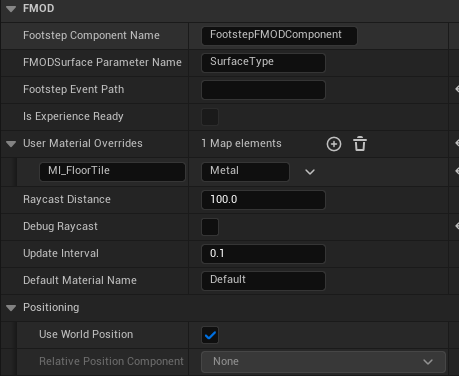The image size is (459, 376).
Task: Edit the Footstep Component Name field
Action: [279, 36]
